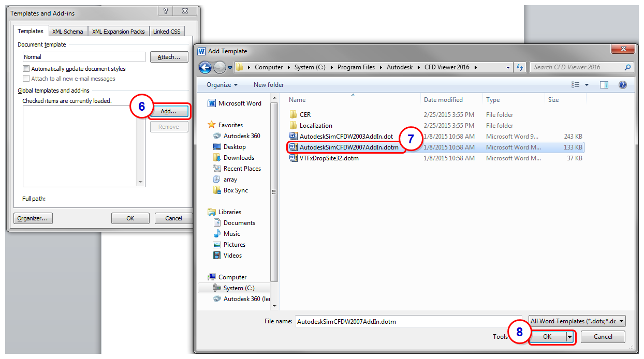The image size is (644, 359).
Task: Sort by the Size column header
Action: 565,100
